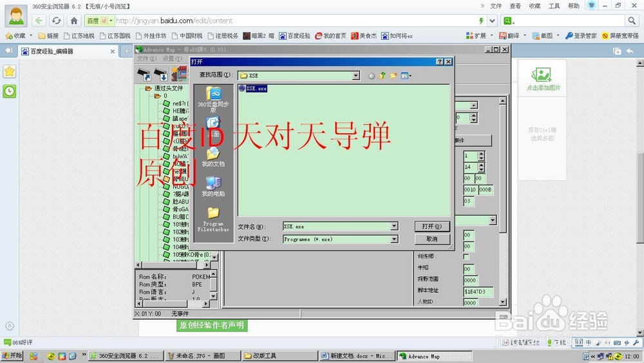Go up one folder level in dialog

tap(383, 75)
